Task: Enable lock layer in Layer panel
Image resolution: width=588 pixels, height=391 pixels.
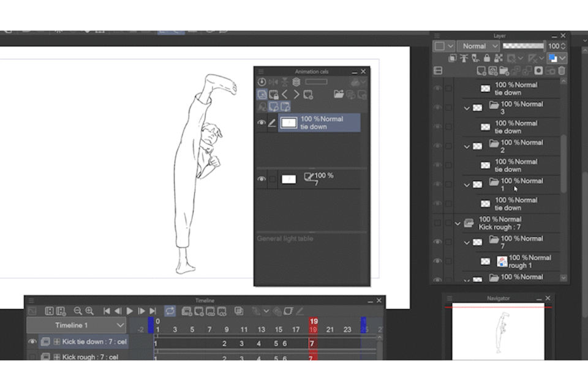Action: (486, 58)
